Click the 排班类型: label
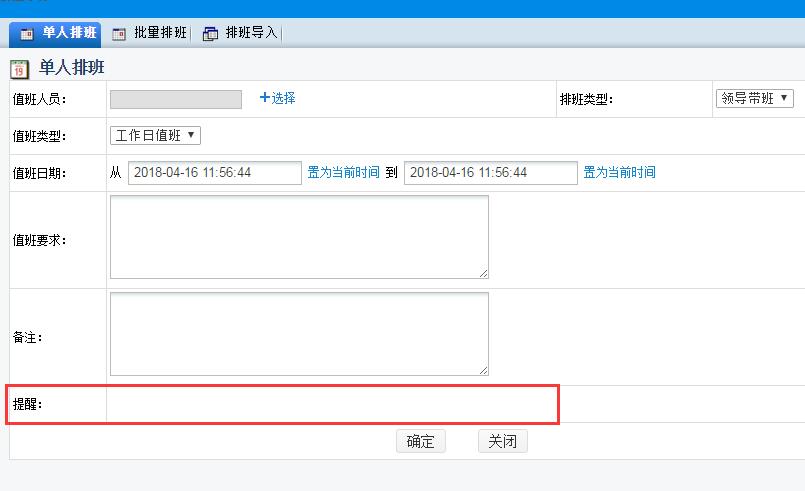Screen dimensions: 805x491 [587, 99]
